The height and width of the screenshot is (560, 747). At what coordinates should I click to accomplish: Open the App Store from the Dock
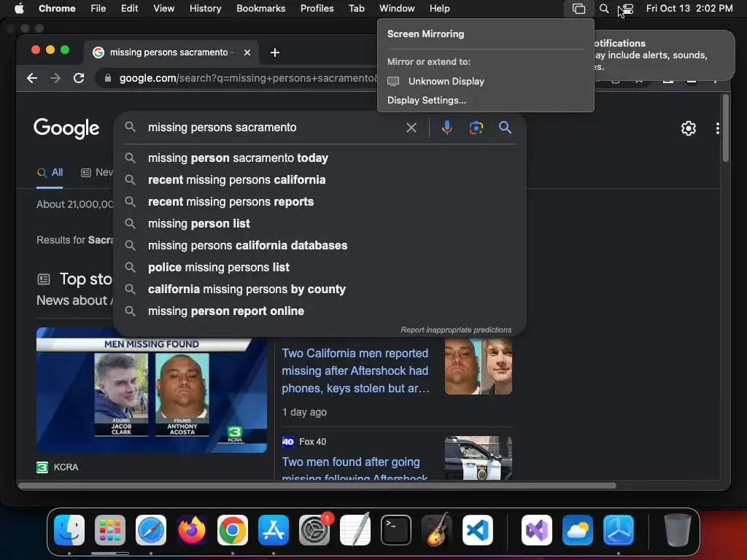pos(274,530)
